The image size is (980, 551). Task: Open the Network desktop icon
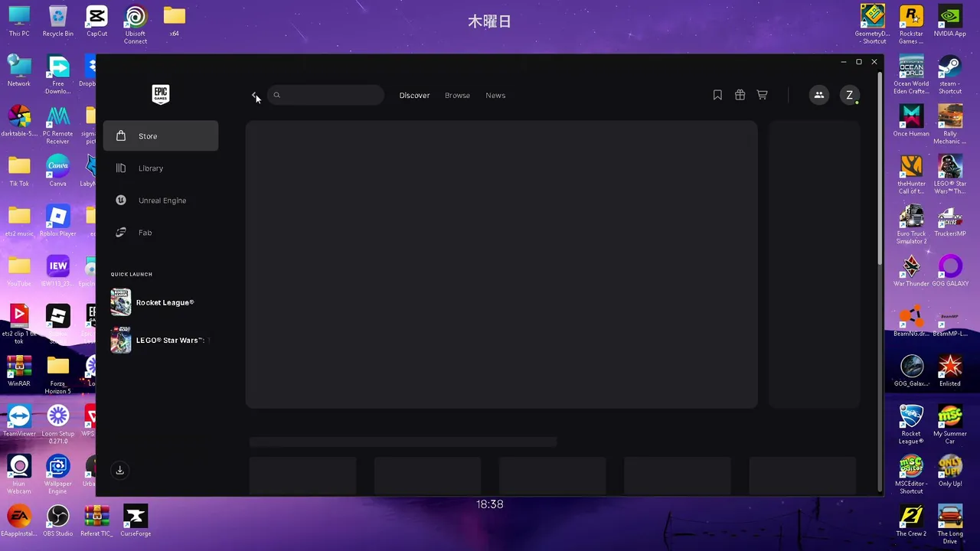(19, 71)
